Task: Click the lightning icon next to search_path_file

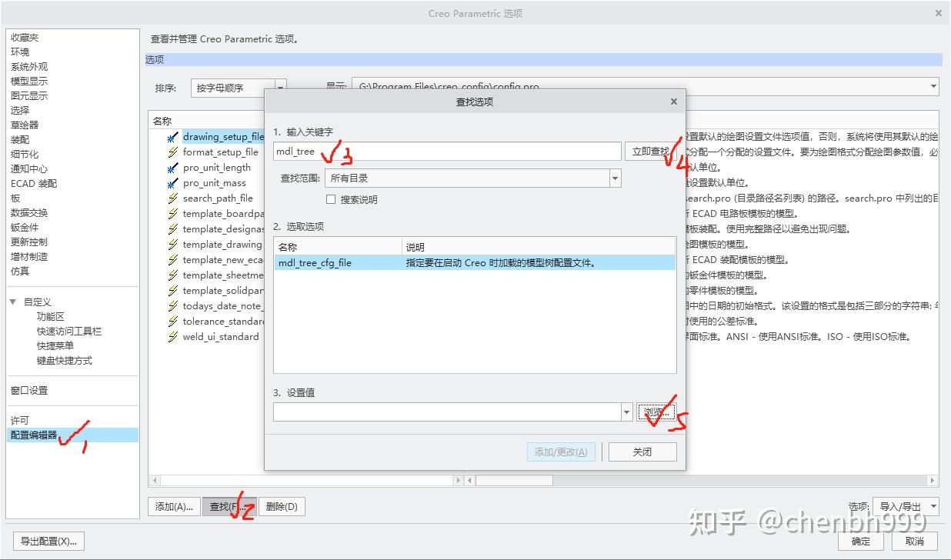Action: 173,198
